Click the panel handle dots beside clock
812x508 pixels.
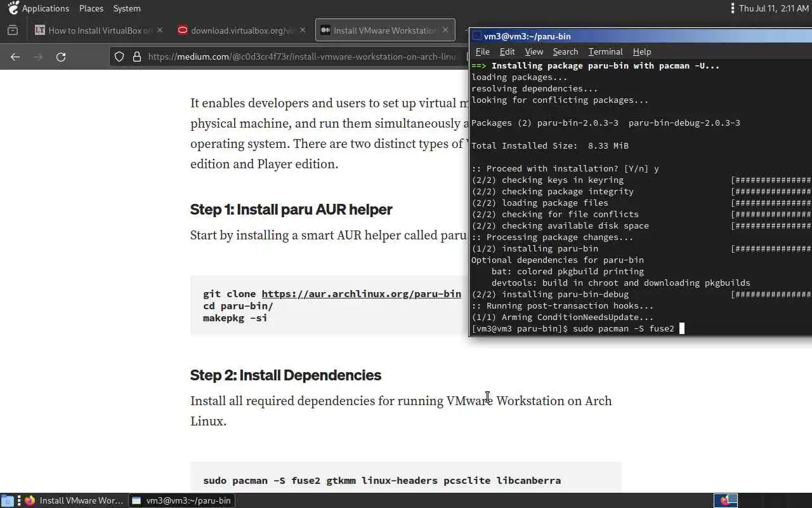[x=733, y=8]
